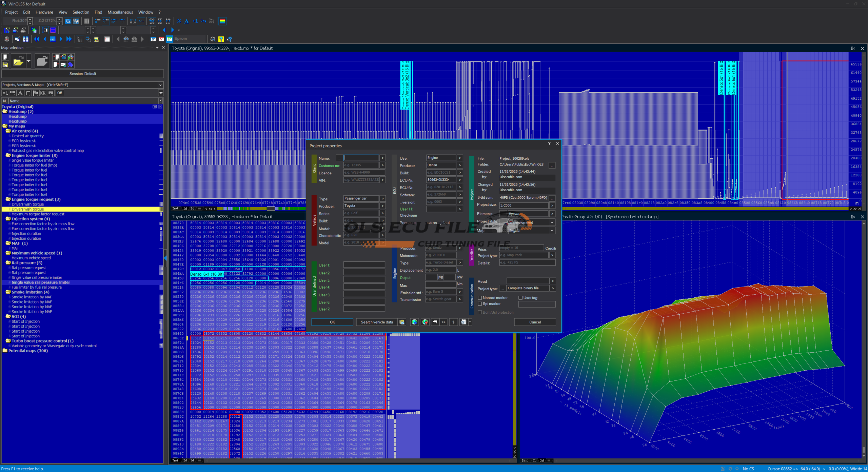The image size is (868, 472).
Task: Select the 16-bit display toolbar icon
Action: [x=106, y=21]
